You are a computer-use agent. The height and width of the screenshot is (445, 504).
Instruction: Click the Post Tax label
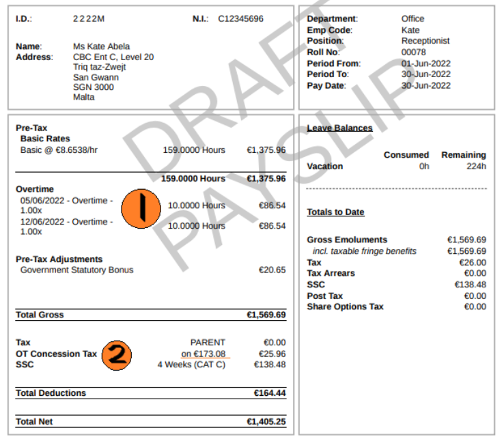324,296
